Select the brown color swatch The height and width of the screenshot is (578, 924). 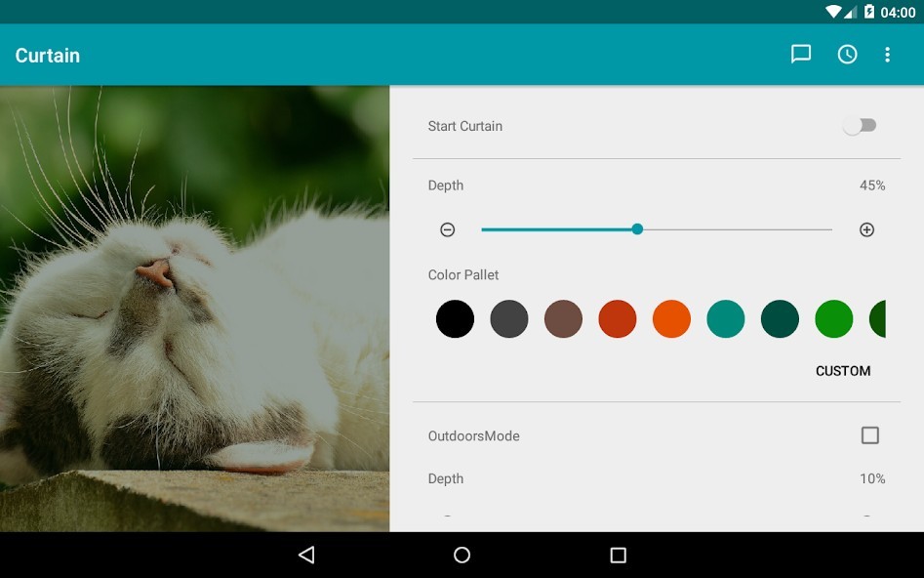(563, 318)
